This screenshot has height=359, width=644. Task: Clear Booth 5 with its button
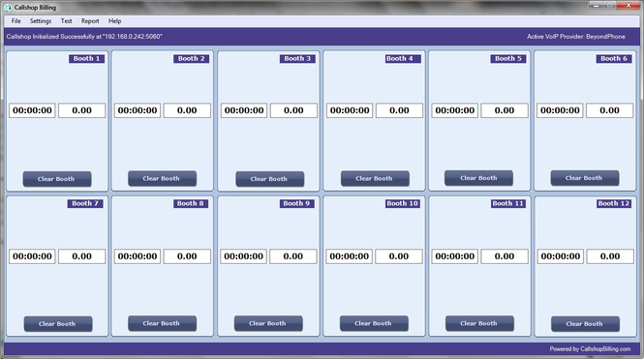coord(478,178)
